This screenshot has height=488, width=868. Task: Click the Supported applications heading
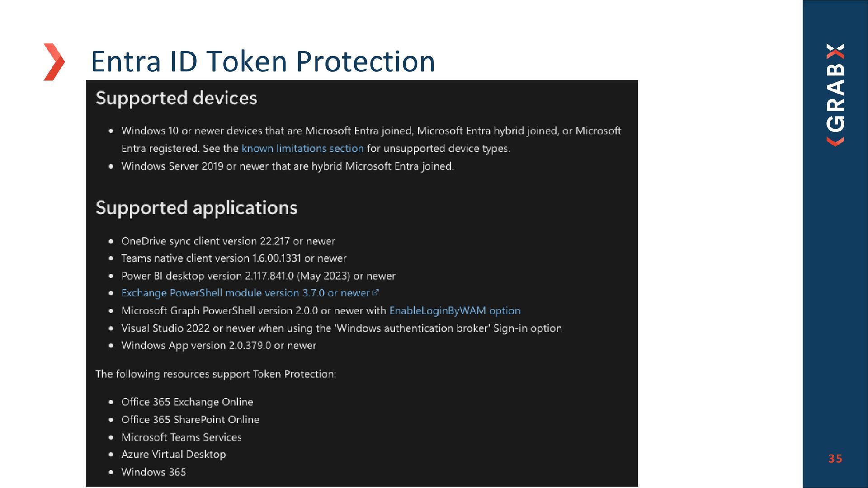point(197,208)
